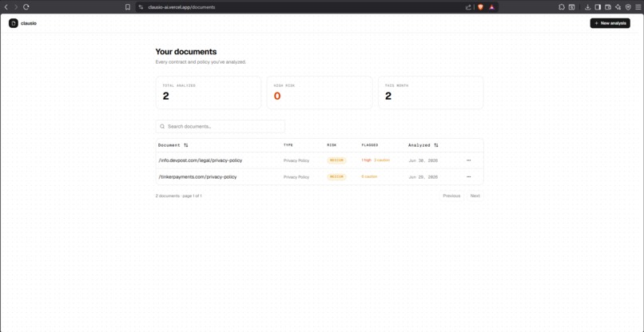Click the Risk column header
This screenshot has height=332, width=644.
332,145
